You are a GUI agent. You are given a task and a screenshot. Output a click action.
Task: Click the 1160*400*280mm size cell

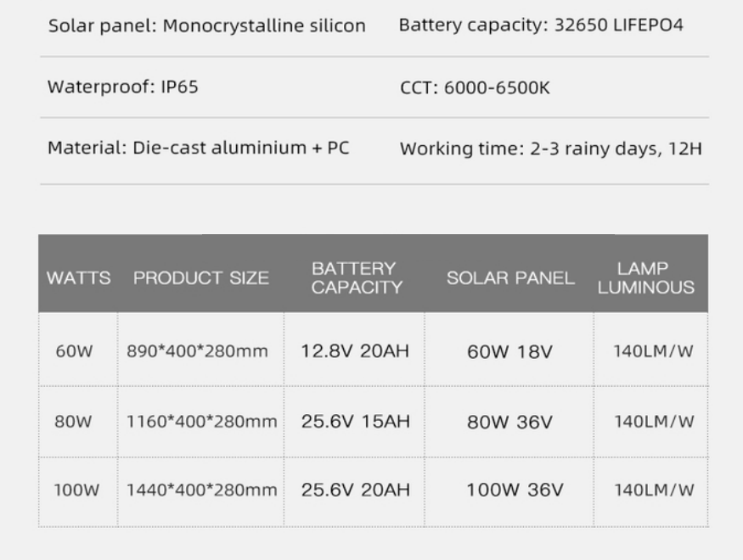click(202, 422)
